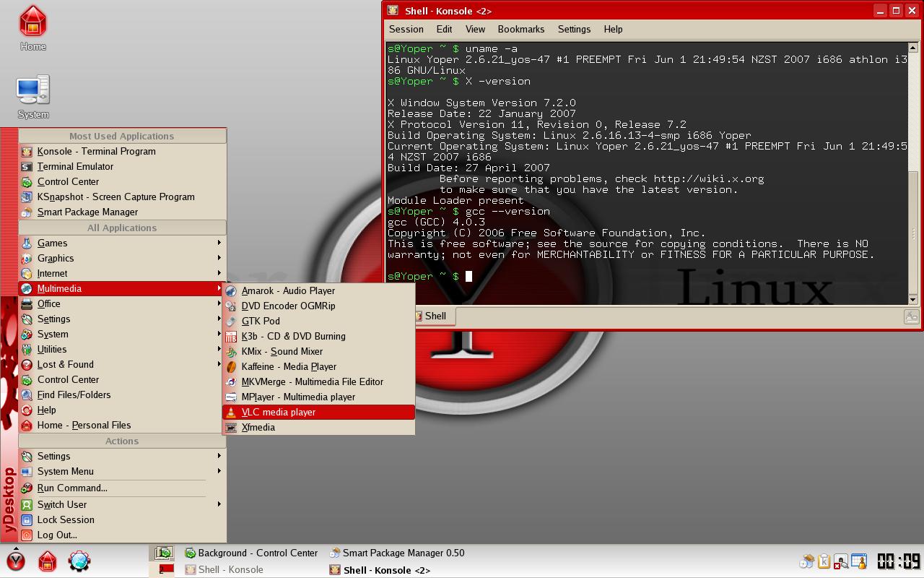Close the current Konsole session tab button
The width and height of the screenshot is (924, 578).
tap(911, 316)
